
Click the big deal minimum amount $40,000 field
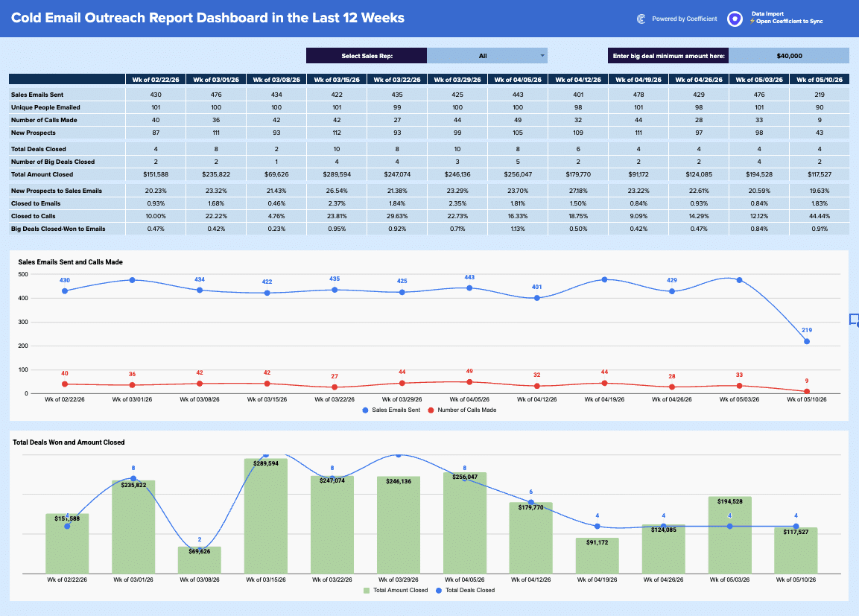point(789,56)
